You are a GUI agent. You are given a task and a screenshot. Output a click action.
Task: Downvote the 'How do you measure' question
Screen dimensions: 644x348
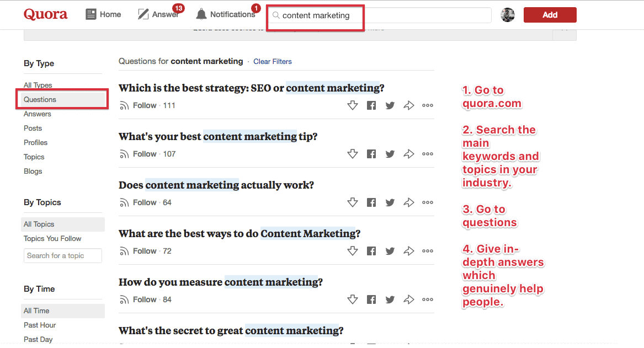(353, 299)
